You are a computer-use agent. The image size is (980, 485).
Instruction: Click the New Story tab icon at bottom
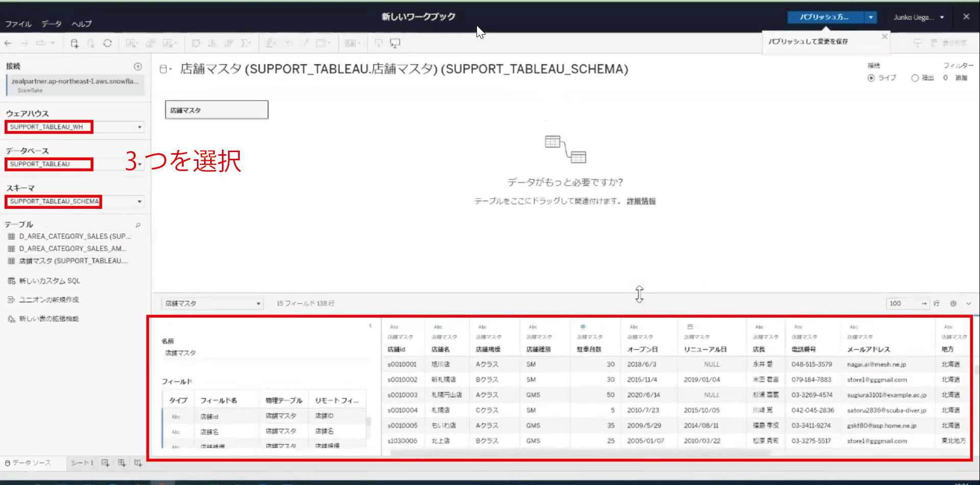pos(138,463)
